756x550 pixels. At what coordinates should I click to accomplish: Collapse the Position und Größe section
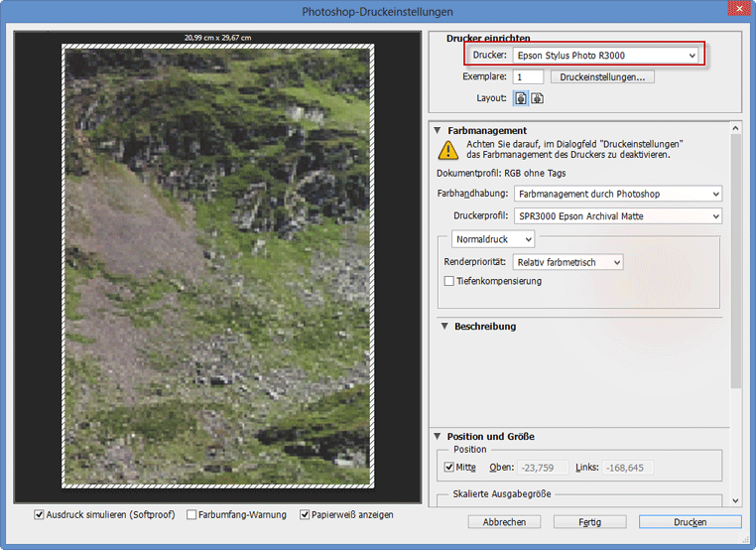pyautogui.click(x=438, y=436)
